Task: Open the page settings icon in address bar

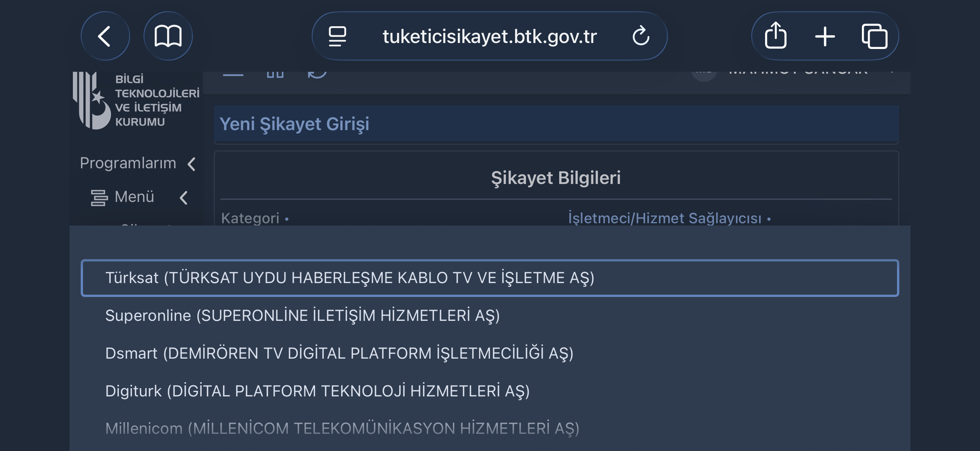Action: [x=337, y=36]
